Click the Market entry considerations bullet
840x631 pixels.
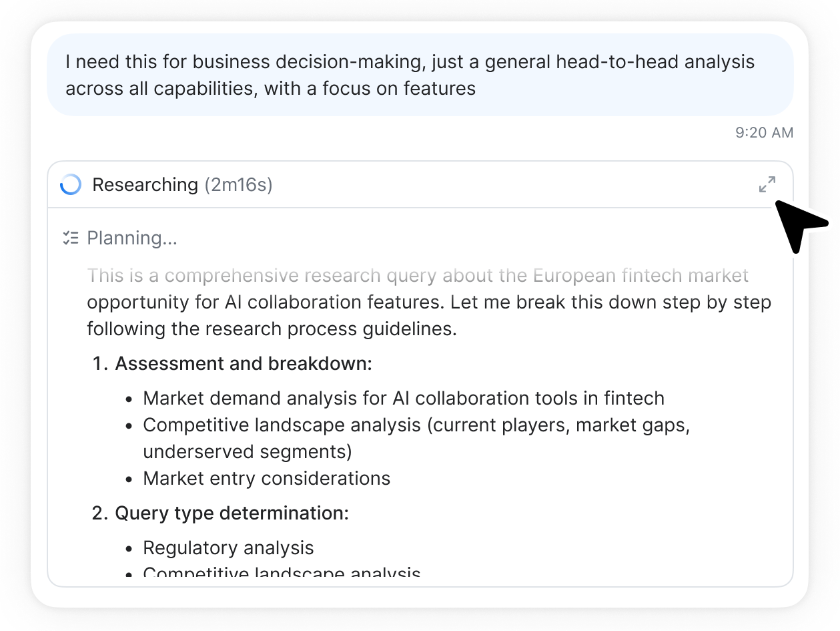point(266,478)
